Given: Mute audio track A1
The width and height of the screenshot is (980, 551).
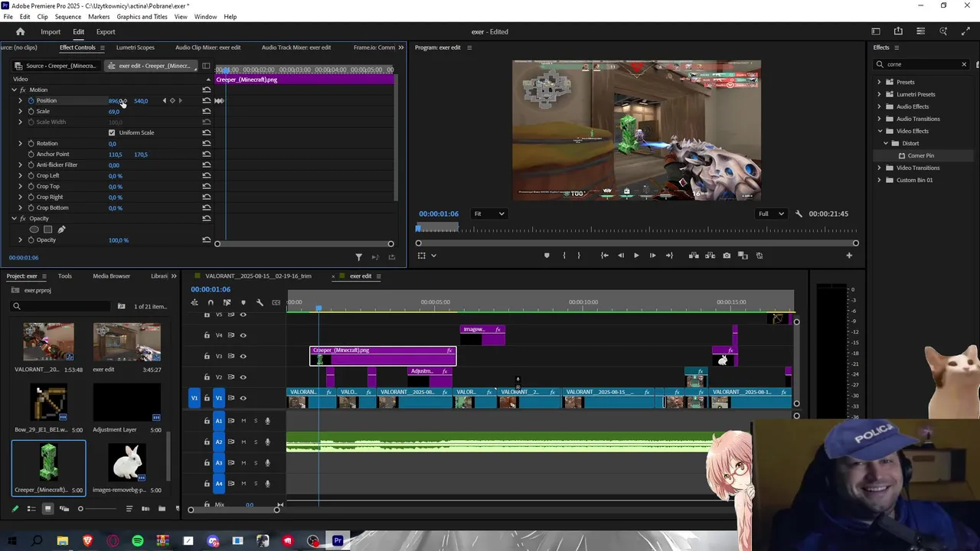Looking at the screenshot, I should [x=243, y=421].
